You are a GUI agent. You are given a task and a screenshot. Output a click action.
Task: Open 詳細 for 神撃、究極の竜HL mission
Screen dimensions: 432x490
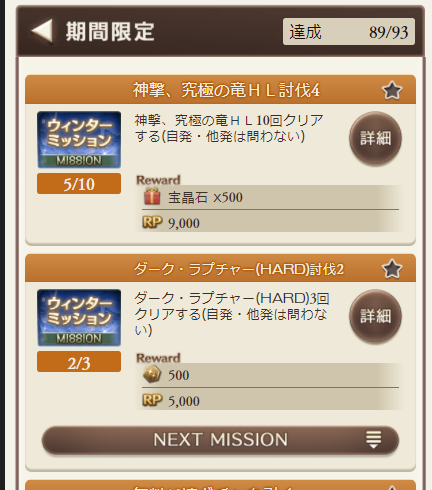coord(375,138)
